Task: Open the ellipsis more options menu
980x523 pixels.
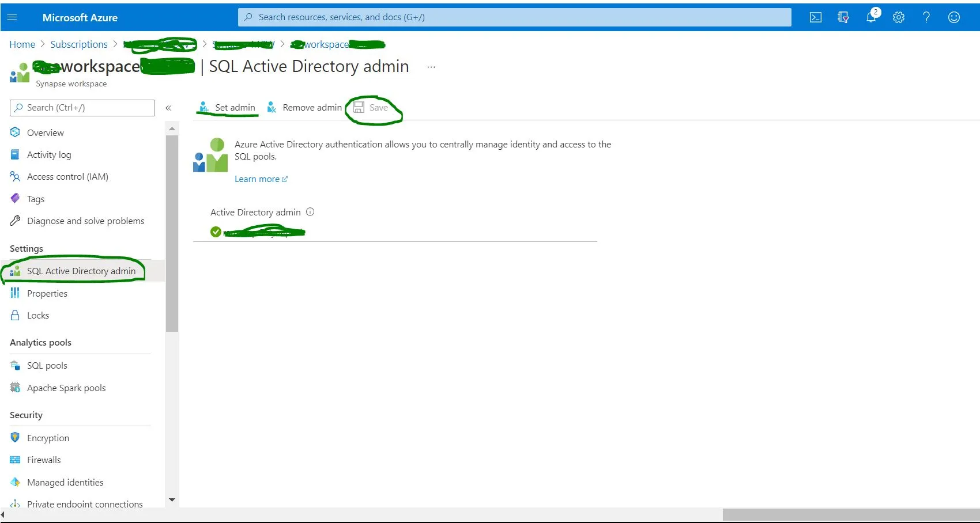Action: pyautogui.click(x=431, y=67)
